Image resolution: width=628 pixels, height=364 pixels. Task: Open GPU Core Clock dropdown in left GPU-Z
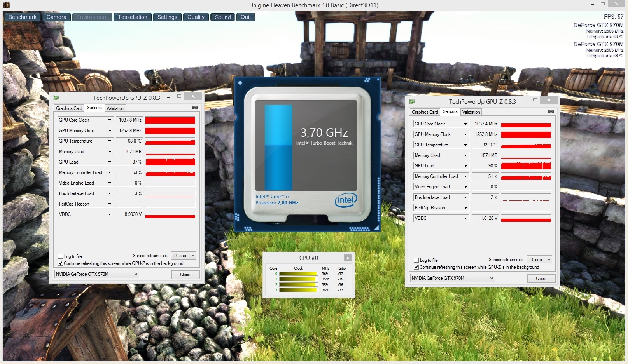[110, 120]
